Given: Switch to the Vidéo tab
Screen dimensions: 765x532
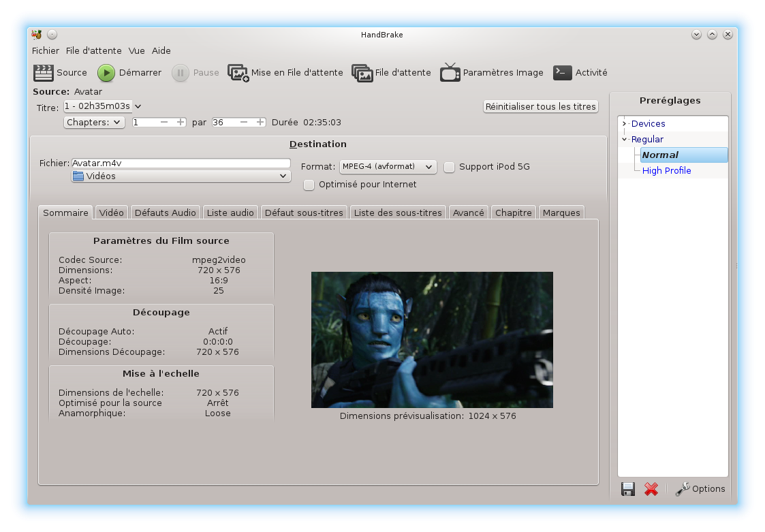Looking at the screenshot, I should click(x=111, y=213).
